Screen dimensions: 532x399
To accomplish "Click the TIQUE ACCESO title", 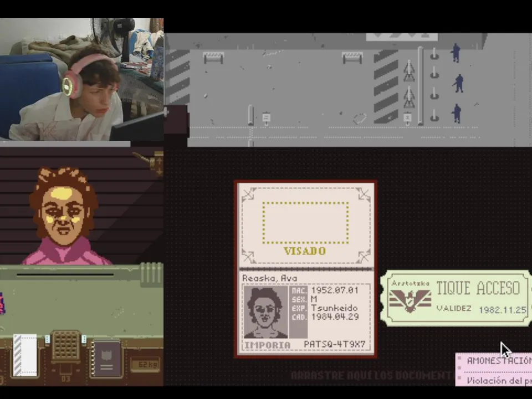I will (478, 288).
